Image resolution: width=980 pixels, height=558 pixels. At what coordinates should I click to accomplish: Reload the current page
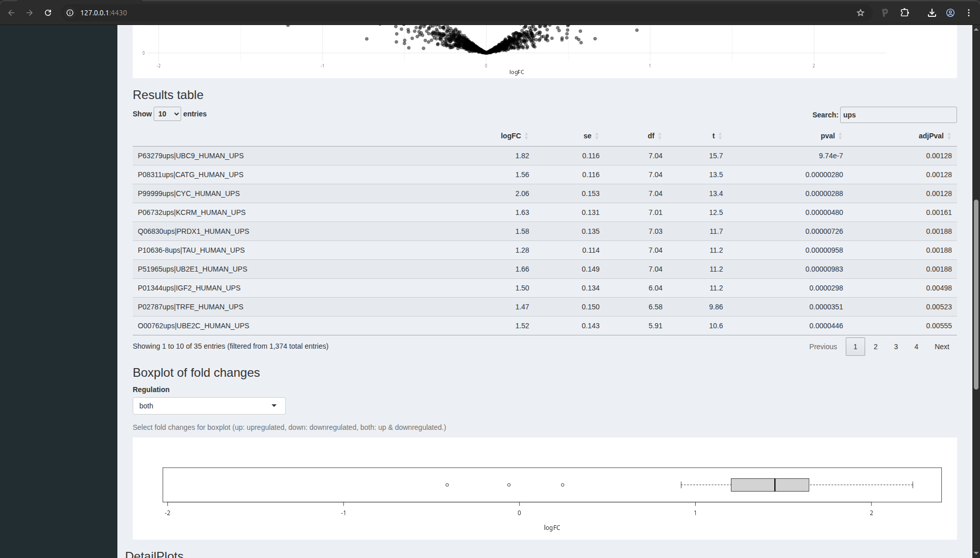pyautogui.click(x=48, y=13)
